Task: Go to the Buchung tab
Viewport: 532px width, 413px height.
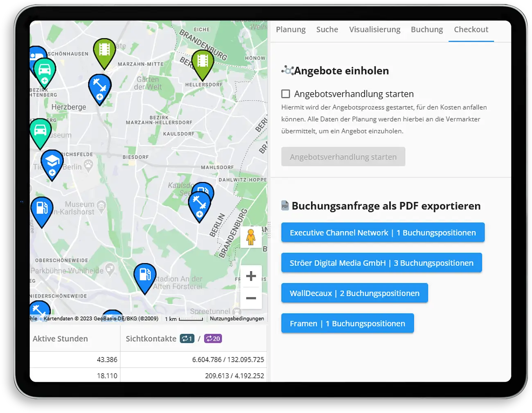Action: point(427,29)
